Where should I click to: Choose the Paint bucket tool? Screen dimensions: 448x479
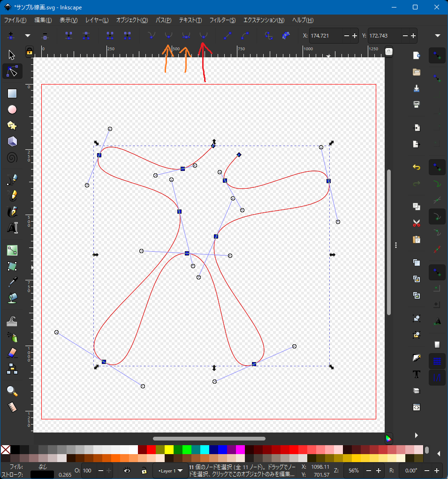tap(12, 298)
